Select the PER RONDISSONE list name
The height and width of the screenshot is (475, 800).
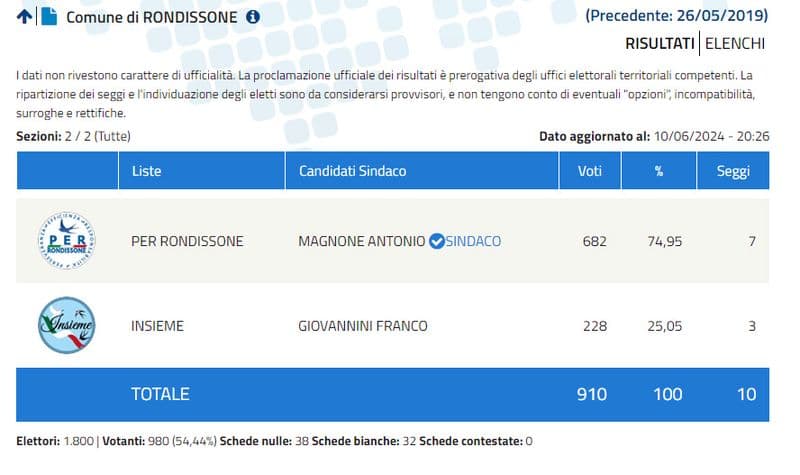[187, 241]
